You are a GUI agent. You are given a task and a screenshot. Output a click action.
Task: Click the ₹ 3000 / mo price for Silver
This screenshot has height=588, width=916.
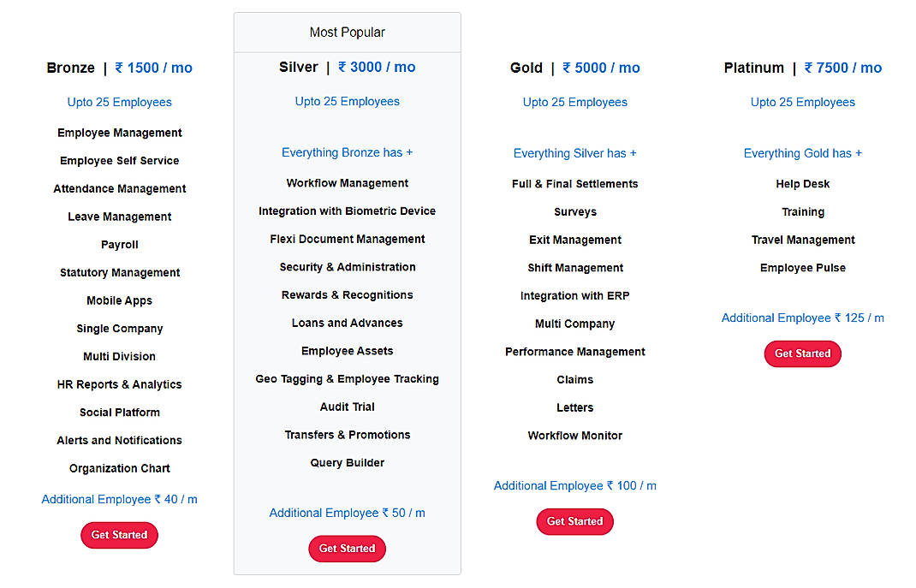376,67
